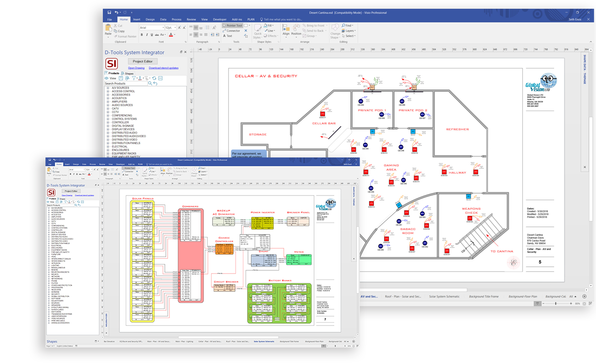Open 12pt font size dropdown in back window

tap(175, 28)
